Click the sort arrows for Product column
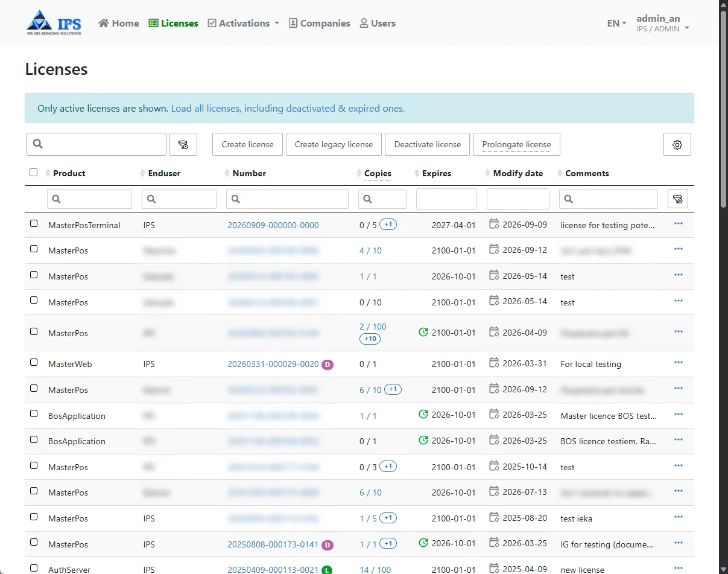 pos(48,173)
